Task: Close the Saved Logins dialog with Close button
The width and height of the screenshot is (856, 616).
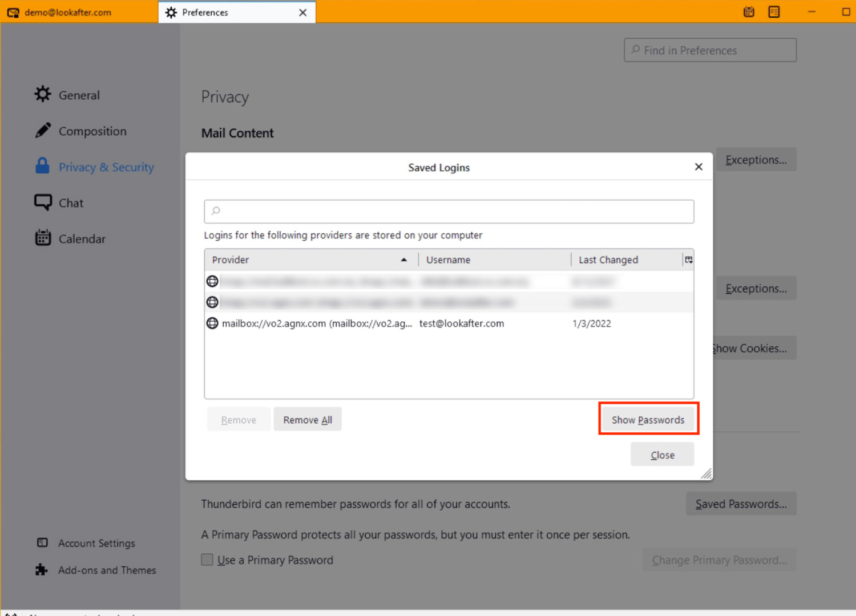Action: click(662, 455)
